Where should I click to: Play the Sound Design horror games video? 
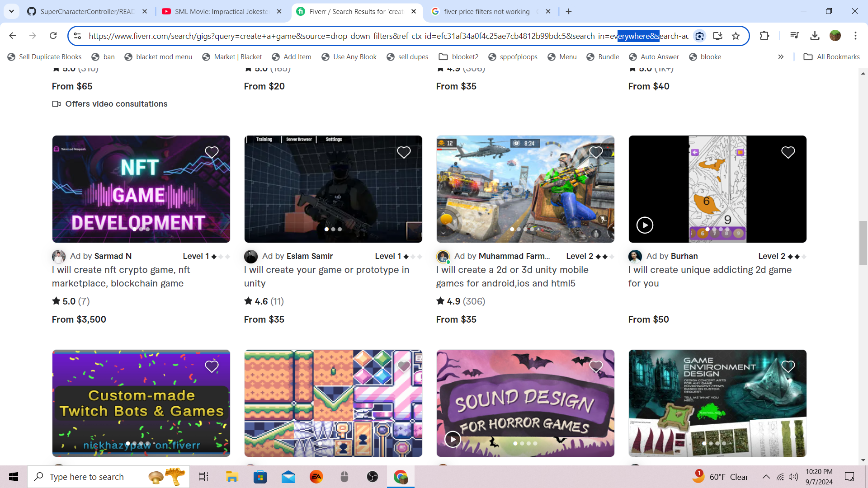tap(453, 439)
